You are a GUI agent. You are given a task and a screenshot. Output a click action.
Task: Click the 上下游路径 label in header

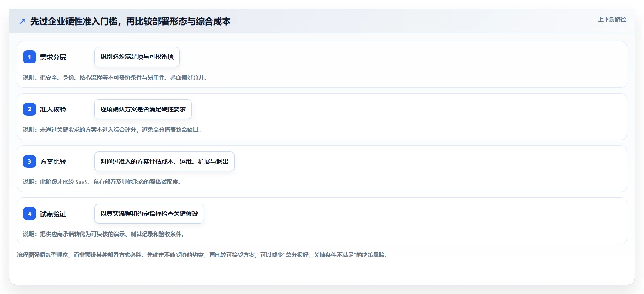[x=612, y=19]
